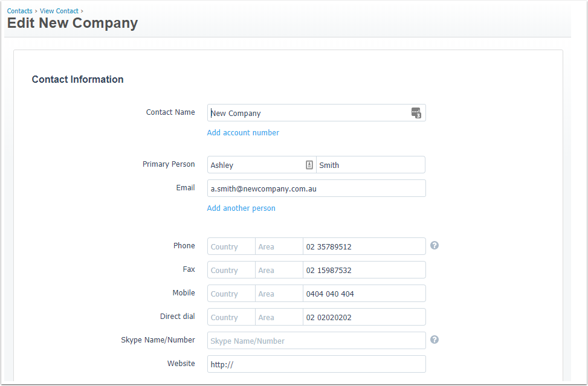588x386 pixels.
Task: Click Add another person link
Action: (241, 208)
